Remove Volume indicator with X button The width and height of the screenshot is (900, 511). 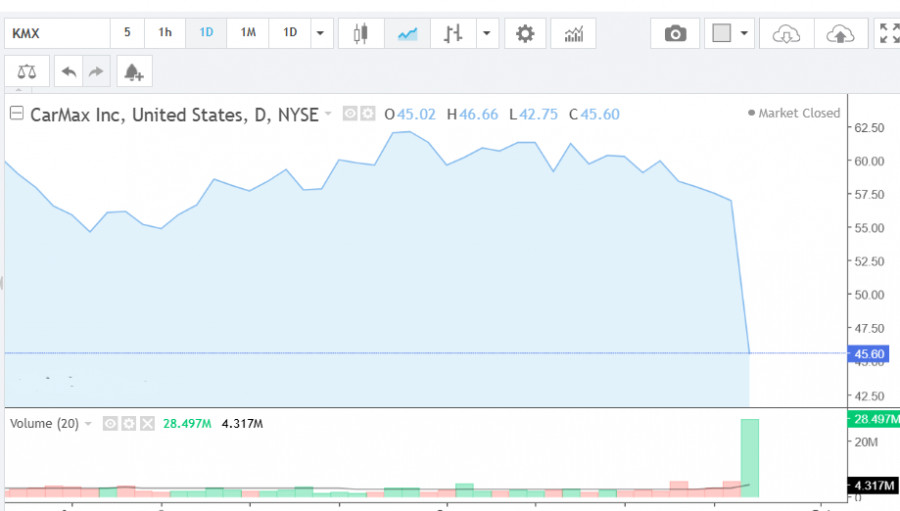tap(148, 424)
